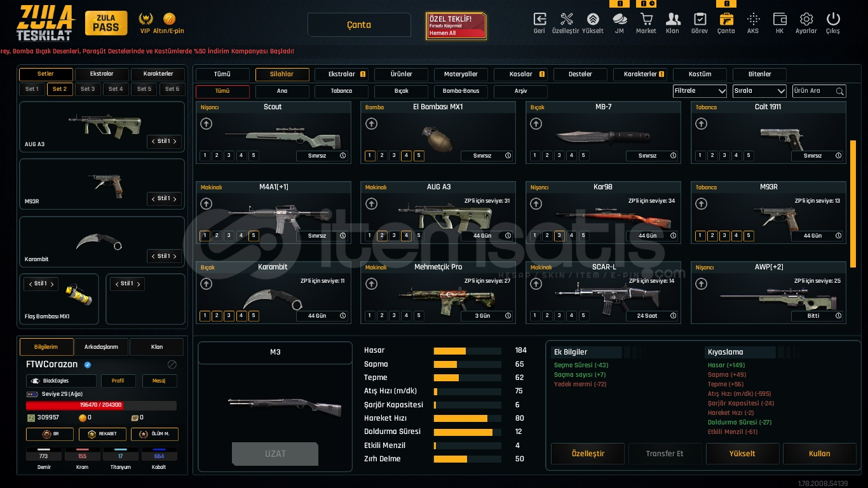Click the Özel Teklif Hemen Al banner
This screenshot has width=868, height=488.
pos(456,25)
